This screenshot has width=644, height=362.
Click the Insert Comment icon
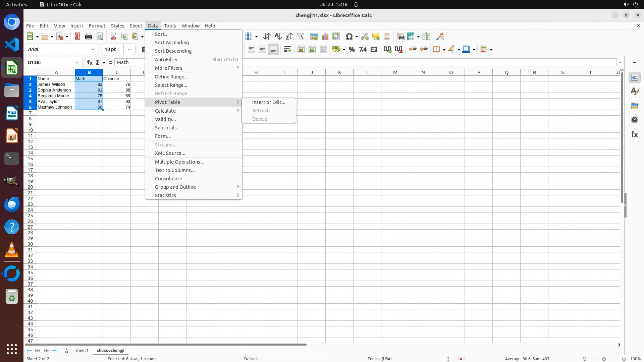(x=376, y=37)
